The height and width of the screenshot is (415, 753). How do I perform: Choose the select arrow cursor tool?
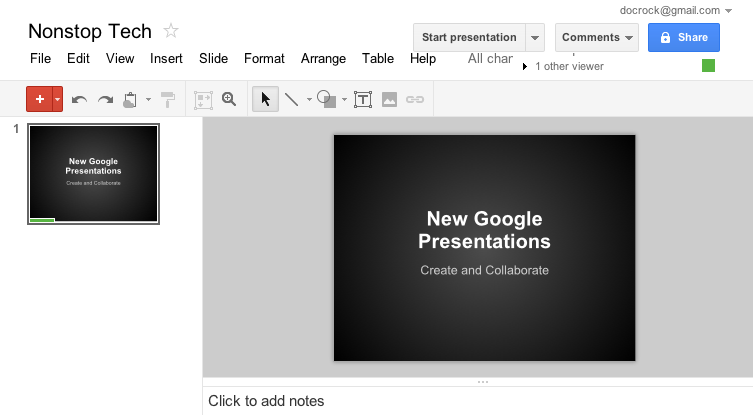tap(266, 99)
